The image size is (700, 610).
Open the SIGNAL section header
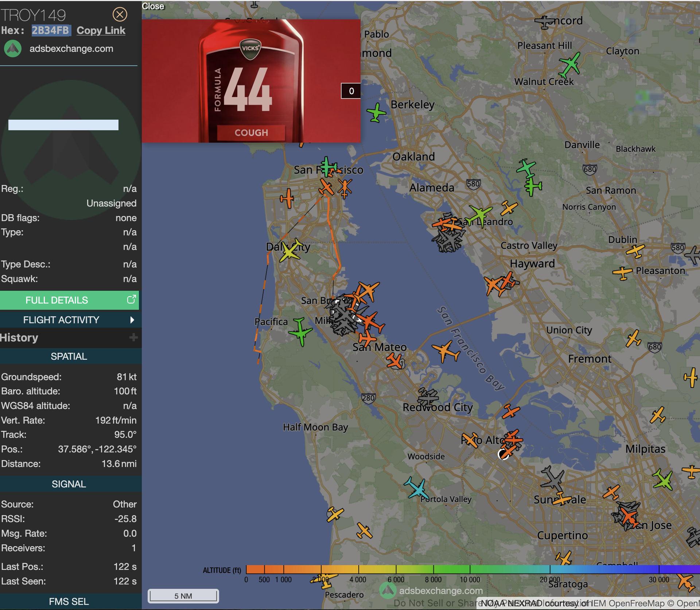pyautogui.click(x=69, y=484)
